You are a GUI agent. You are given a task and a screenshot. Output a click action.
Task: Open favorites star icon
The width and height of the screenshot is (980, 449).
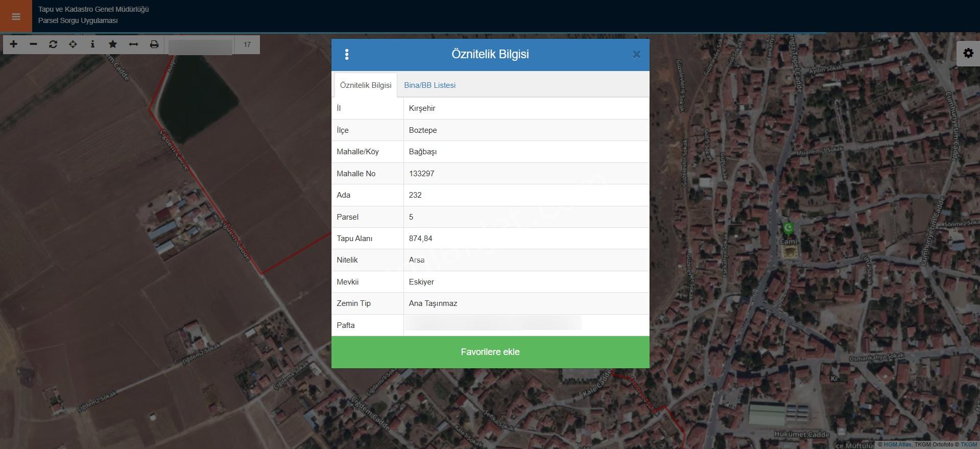pos(113,44)
